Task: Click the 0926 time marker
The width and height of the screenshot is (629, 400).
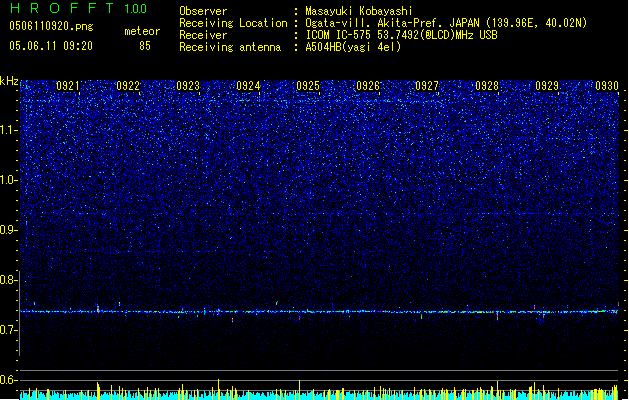Action: tap(368, 85)
